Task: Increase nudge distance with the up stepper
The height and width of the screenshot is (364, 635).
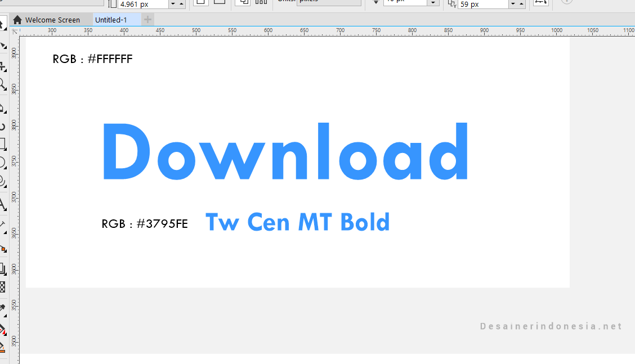Action: tap(181, 2)
